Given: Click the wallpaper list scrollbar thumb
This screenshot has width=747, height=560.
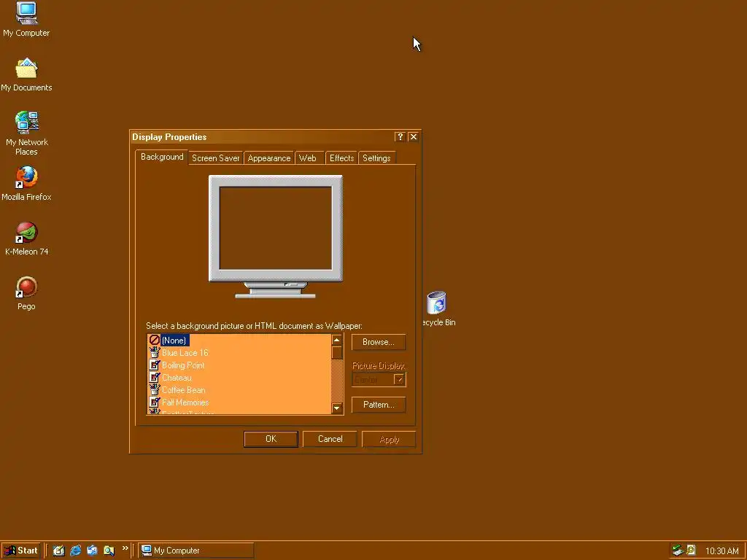Looking at the screenshot, I should (x=337, y=353).
